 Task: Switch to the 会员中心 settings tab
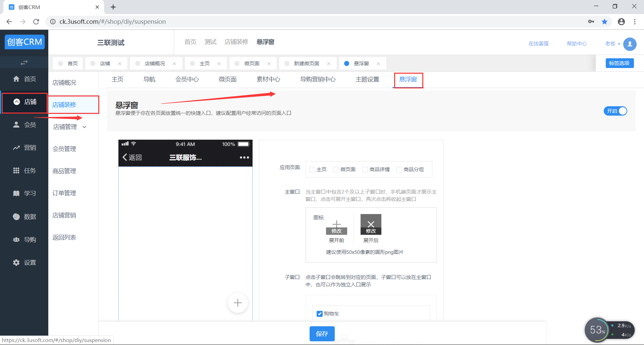(x=187, y=79)
